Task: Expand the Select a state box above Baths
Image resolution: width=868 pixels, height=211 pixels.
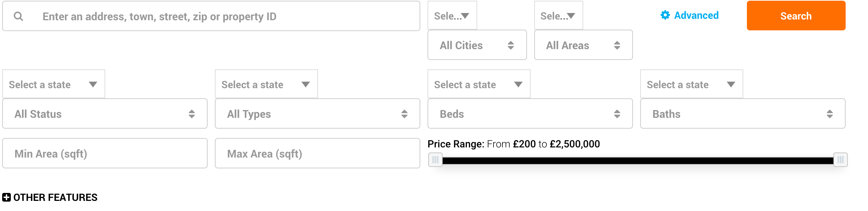Action: (x=691, y=85)
